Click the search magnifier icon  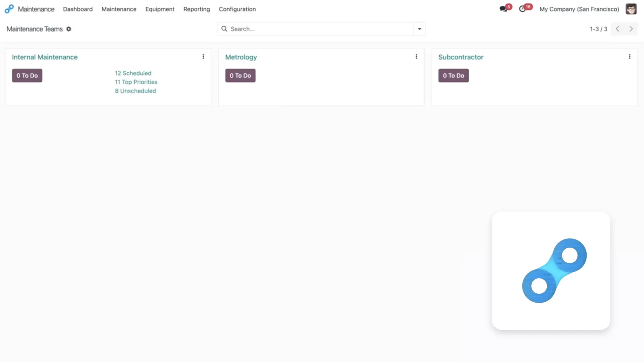pos(225,29)
